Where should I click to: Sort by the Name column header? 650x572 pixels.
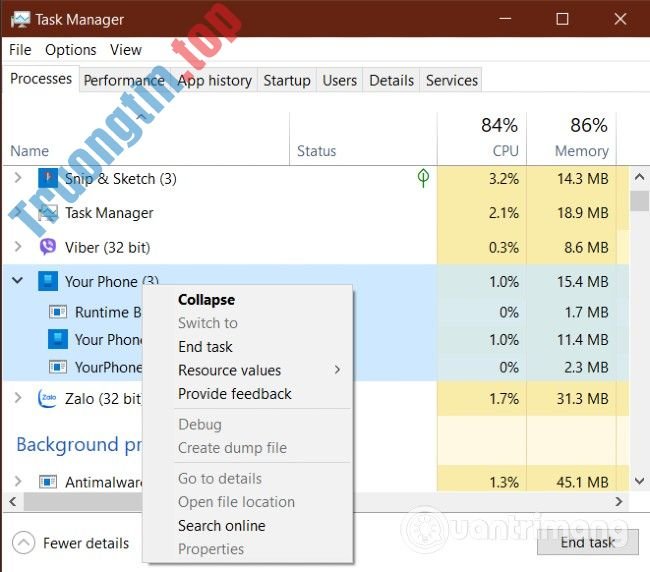pos(146,139)
